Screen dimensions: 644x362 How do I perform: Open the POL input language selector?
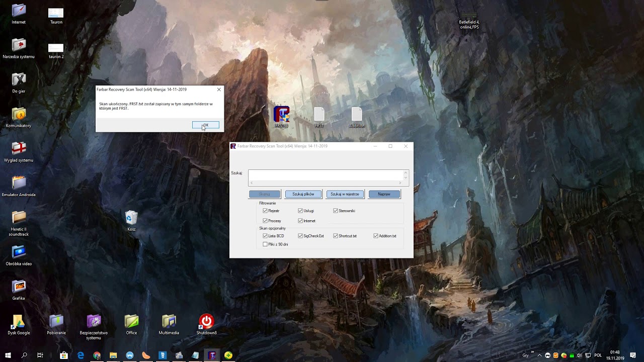tap(598, 355)
